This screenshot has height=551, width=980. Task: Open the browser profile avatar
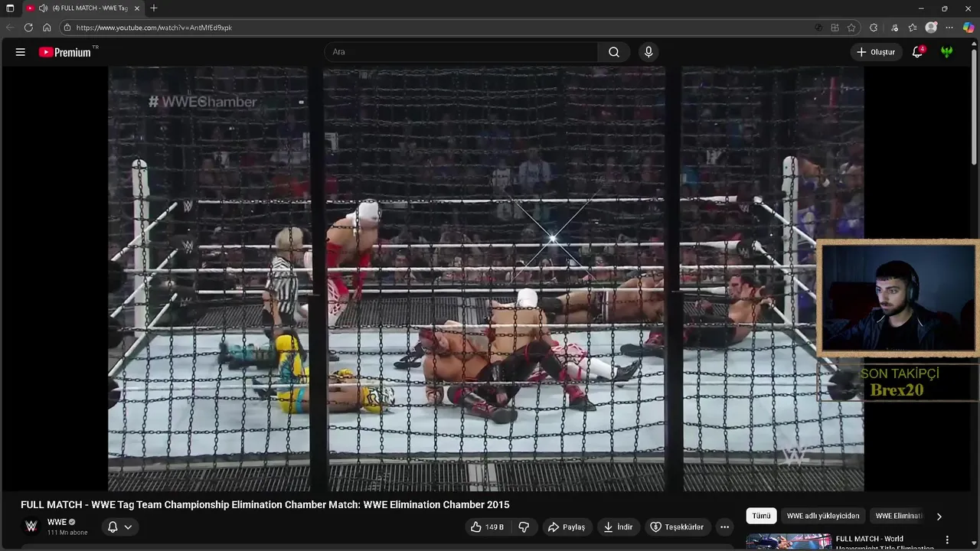point(931,28)
